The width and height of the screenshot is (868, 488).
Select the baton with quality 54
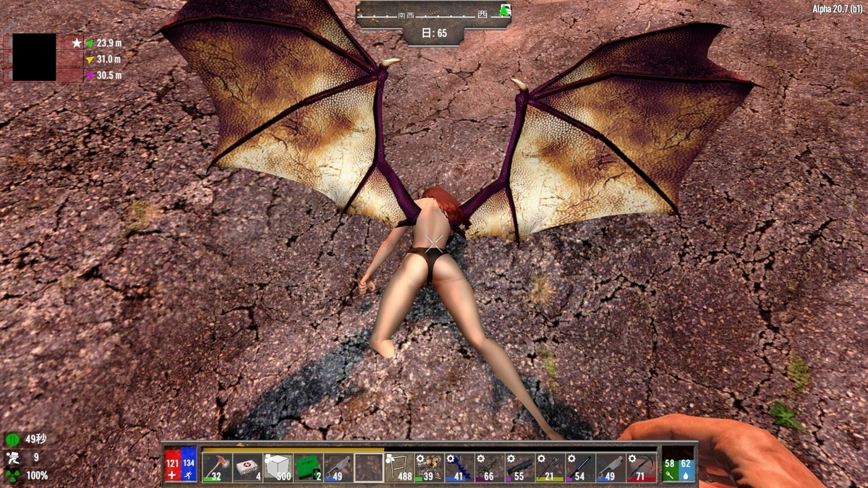(x=581, y=468)
